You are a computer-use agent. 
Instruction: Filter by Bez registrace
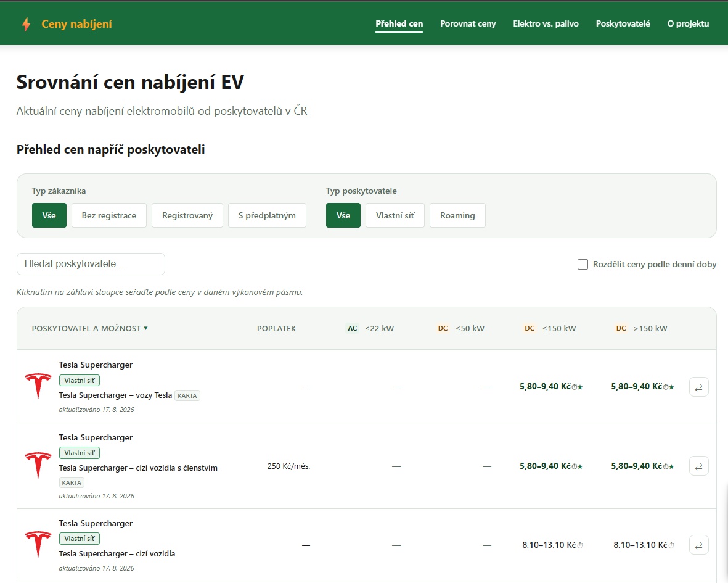[x=109, y=215]
